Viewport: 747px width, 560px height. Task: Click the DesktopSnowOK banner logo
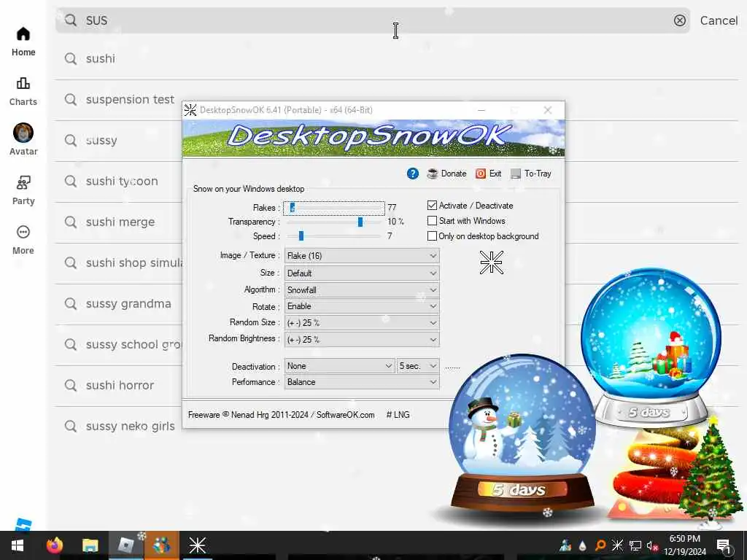(373, 138)
